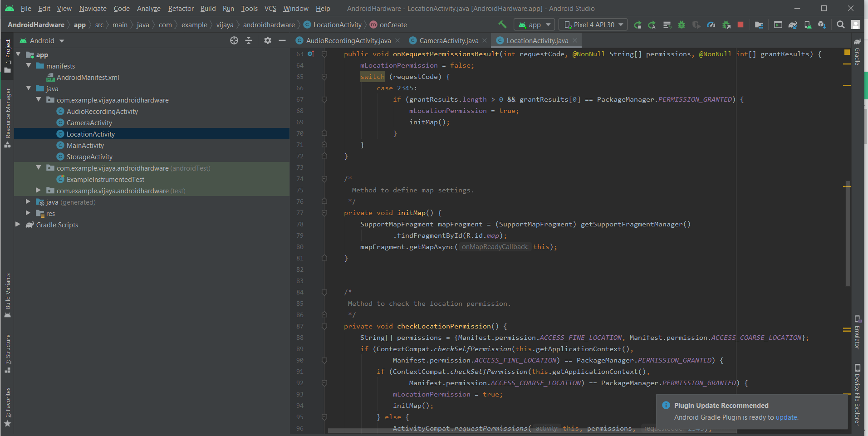868x436 pixels.
Task: Click the LocationActivity breadcrumb
Action: (x=332, y=24)
